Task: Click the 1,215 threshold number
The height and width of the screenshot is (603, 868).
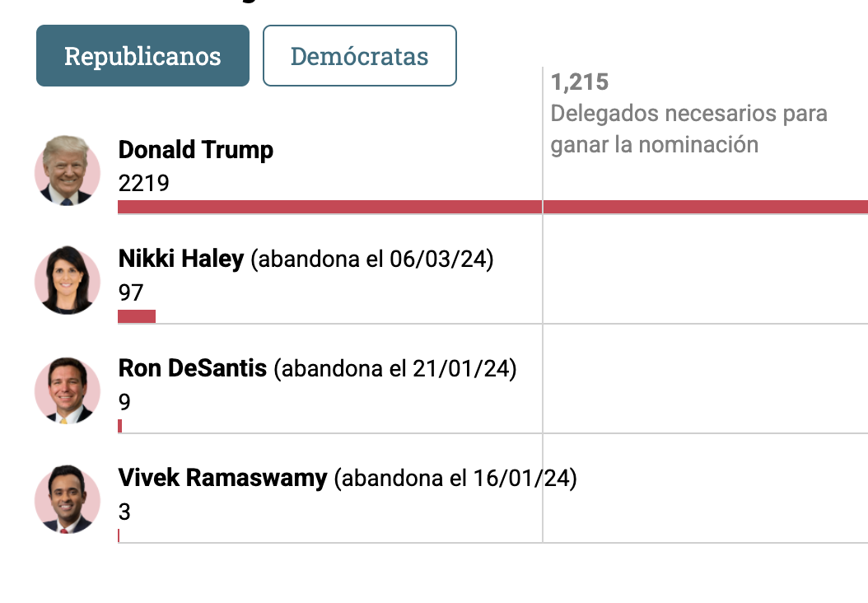Action: tap(580, 82)
